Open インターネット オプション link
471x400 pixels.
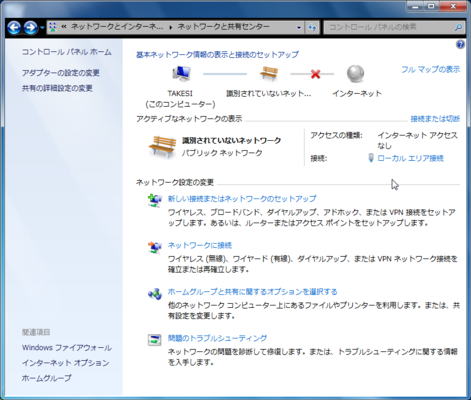65,363
